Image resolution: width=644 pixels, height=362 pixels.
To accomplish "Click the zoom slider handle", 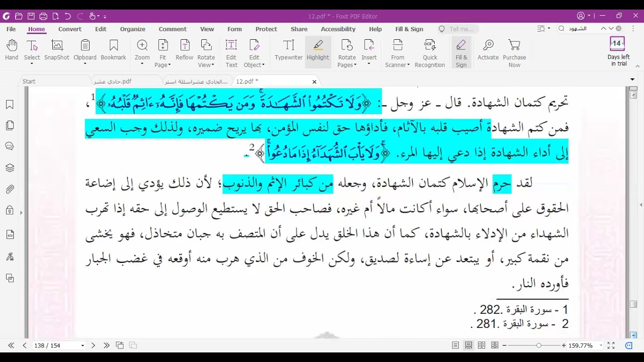I will click(x=538, y=345).
